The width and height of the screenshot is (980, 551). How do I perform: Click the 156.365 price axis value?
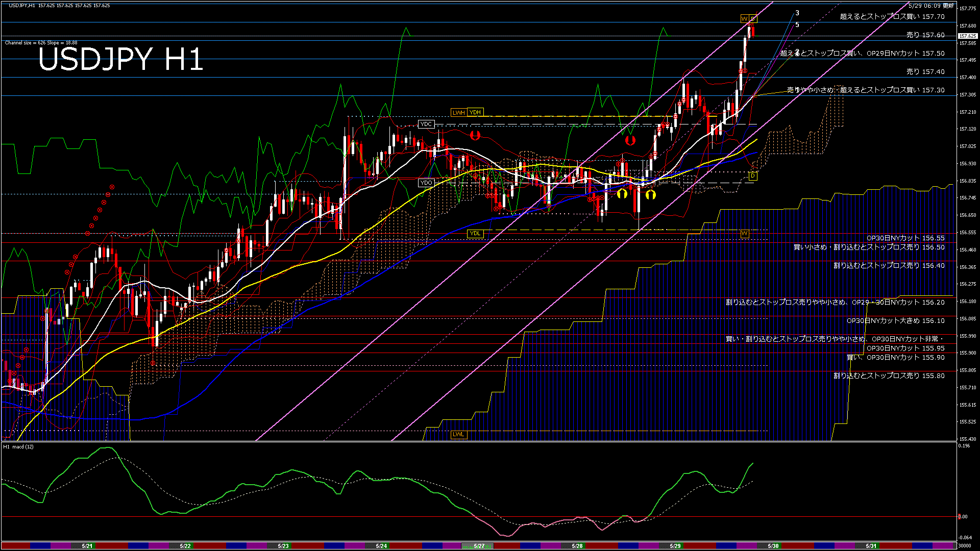(x=968, y=267)
